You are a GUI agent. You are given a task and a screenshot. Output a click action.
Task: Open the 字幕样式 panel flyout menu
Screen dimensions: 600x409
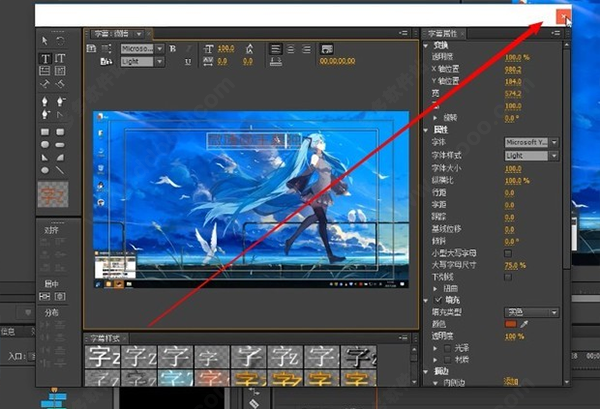tap(403, 337)
